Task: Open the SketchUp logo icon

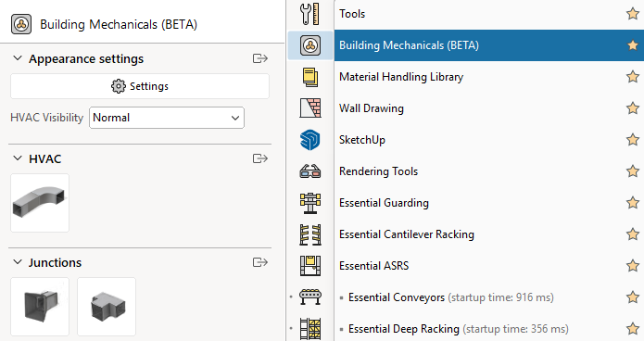Action: 310,140
